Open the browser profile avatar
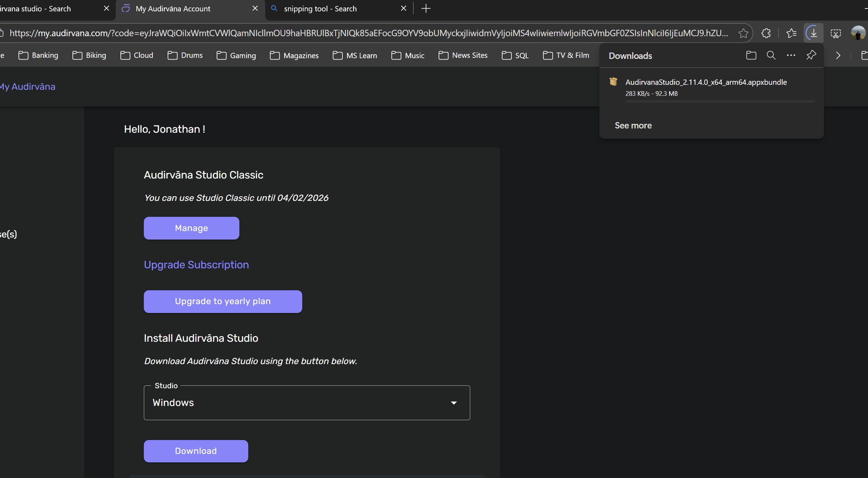Viewport: 868px width, 478px height. pyautogui.click(x=858, y=33)
